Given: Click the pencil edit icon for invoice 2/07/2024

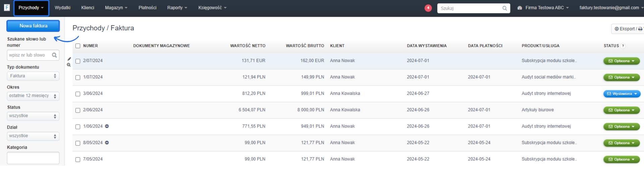Looking at the screenshot, I should coord(69,59).
